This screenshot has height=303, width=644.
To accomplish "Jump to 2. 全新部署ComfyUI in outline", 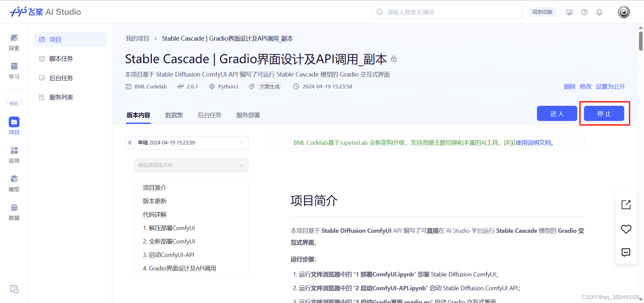I will click(169, 242).
